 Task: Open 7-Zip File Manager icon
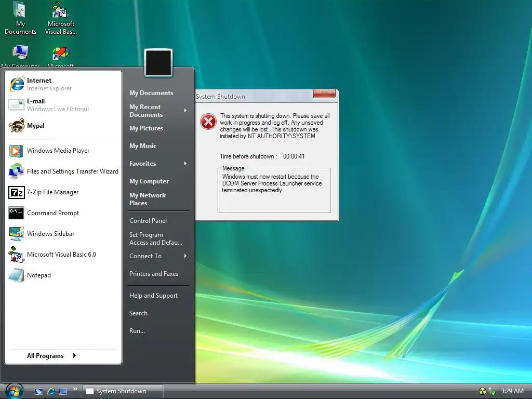tap(16, 192)
